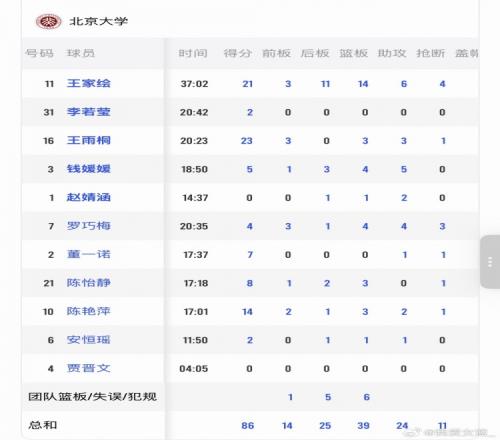Open player 王家绘 profile link

(89, 83)
